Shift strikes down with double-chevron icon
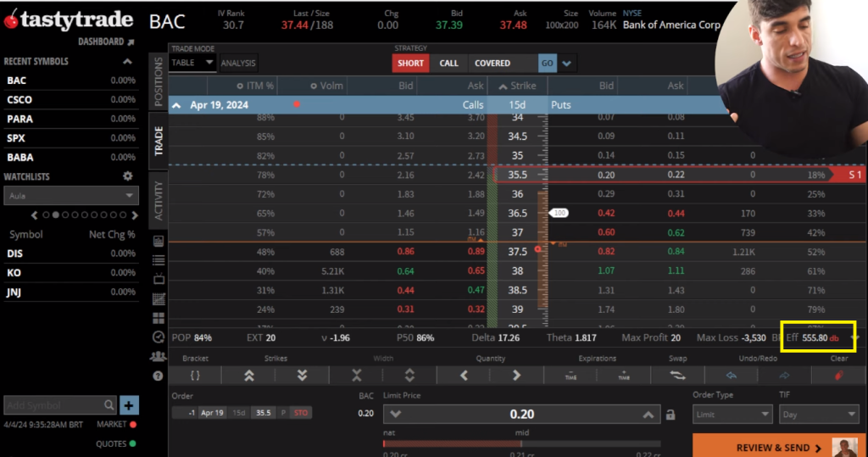Screen dimensions: 868x457 click(303, 375)
